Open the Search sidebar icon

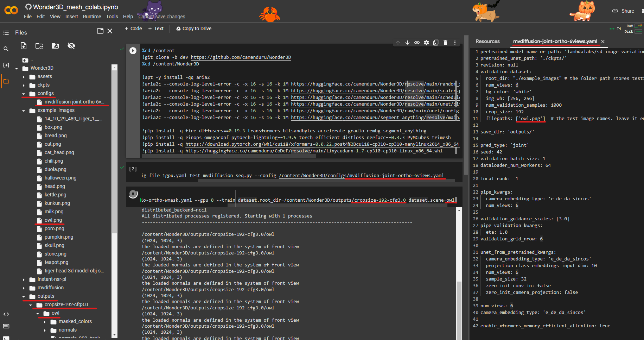[x=6, y=49]
